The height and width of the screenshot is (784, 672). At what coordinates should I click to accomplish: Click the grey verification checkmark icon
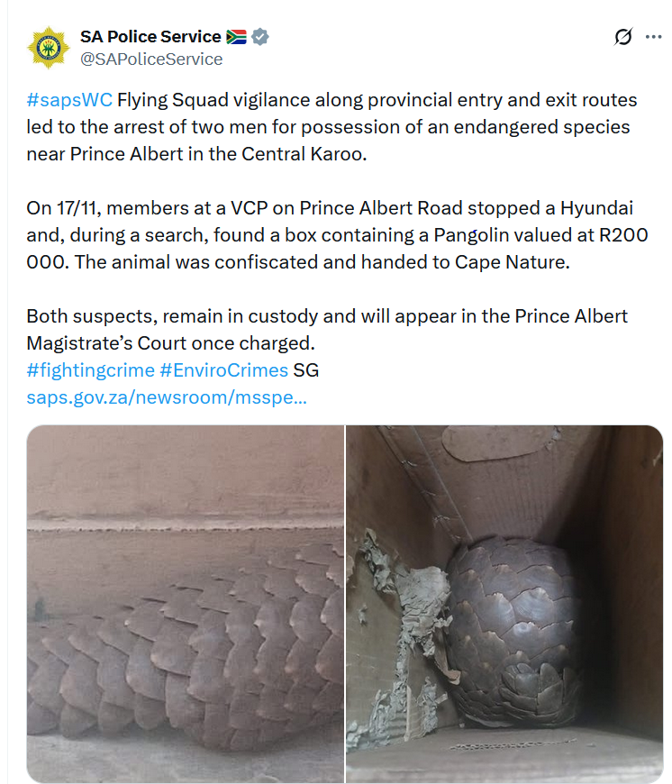coord(259,37)
